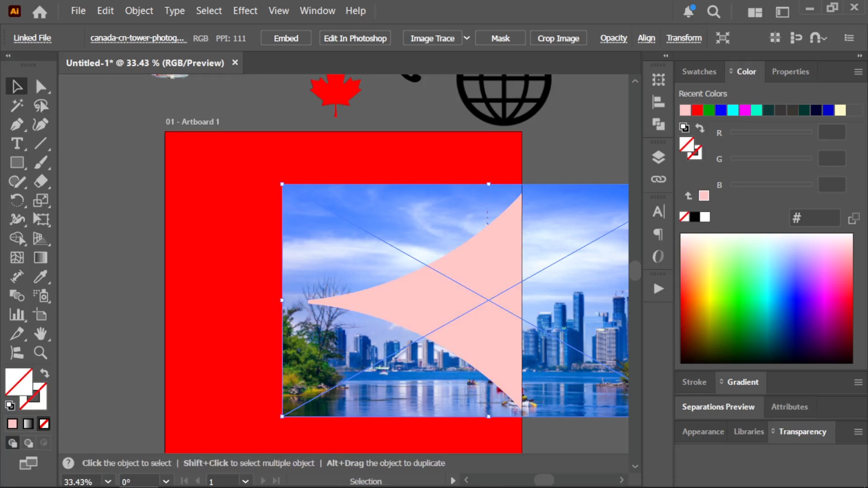This screenshot has width=868, height=488.
Task: Open the Color panel options menu
Action: point(858,72)
